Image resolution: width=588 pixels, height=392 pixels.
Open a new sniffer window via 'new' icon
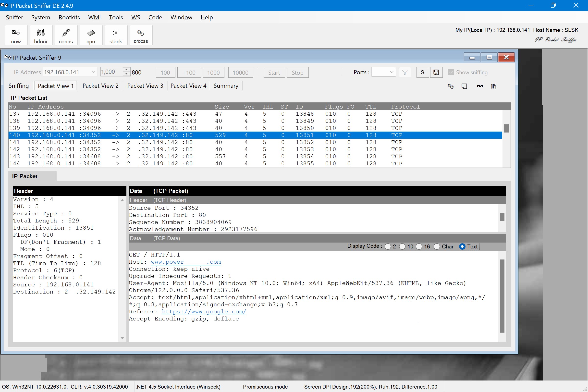pos(16,35)
